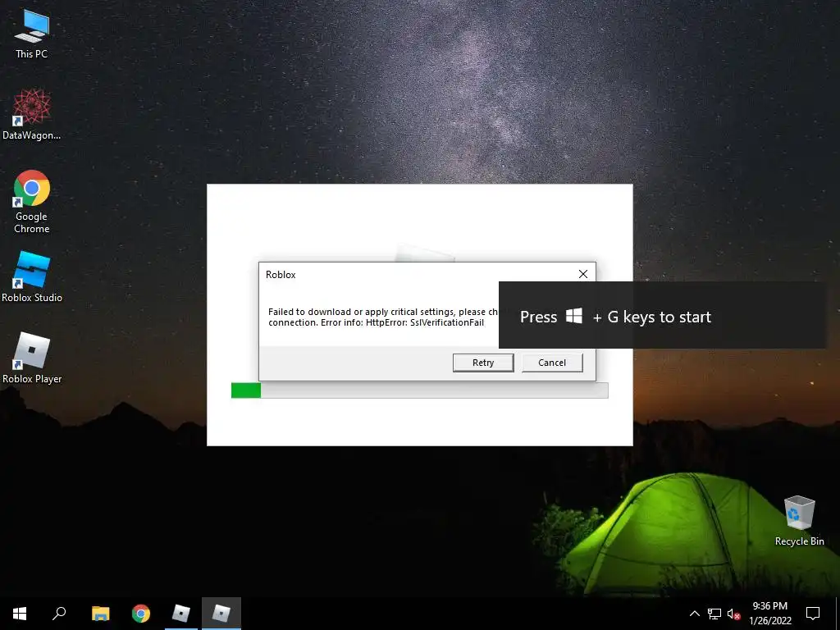Close the Roblox error dialog
The width and height of the screenshot is (840, 630).
583,274
